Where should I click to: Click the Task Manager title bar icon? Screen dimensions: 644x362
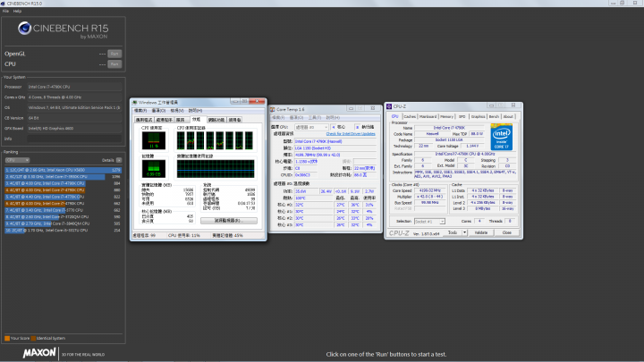click(135, 102)
